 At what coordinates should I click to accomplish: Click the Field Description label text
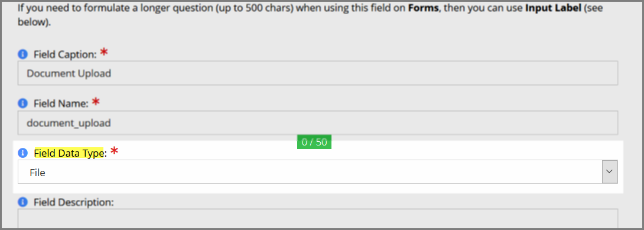click(73, 202)
